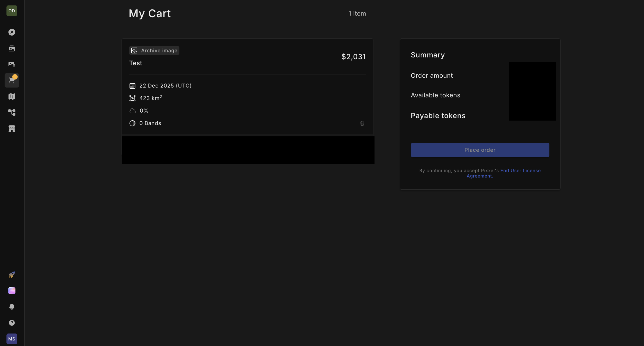This screenshot has height=346, width=644.
Task: Click the 0% cloud cover value
Action: (144, 111)
